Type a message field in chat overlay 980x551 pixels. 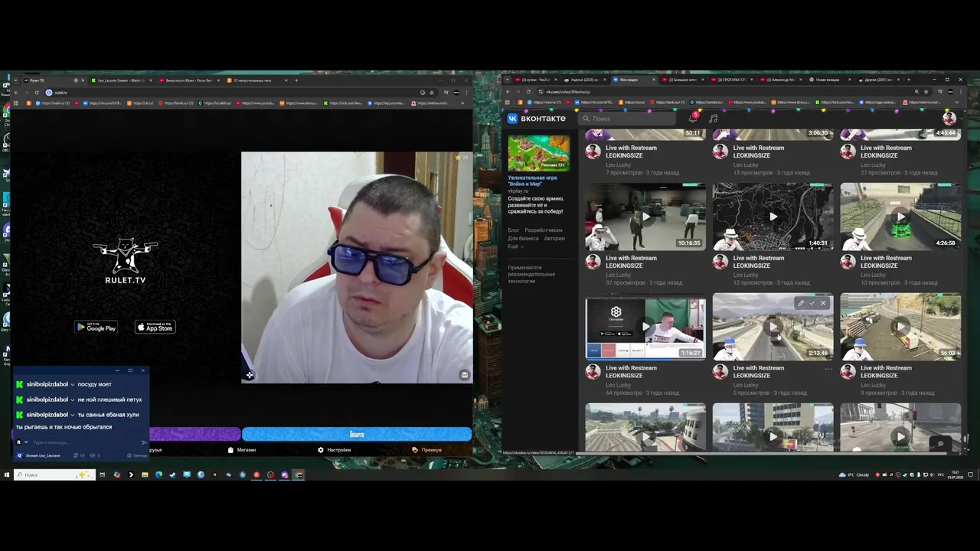tap(84, 442)
